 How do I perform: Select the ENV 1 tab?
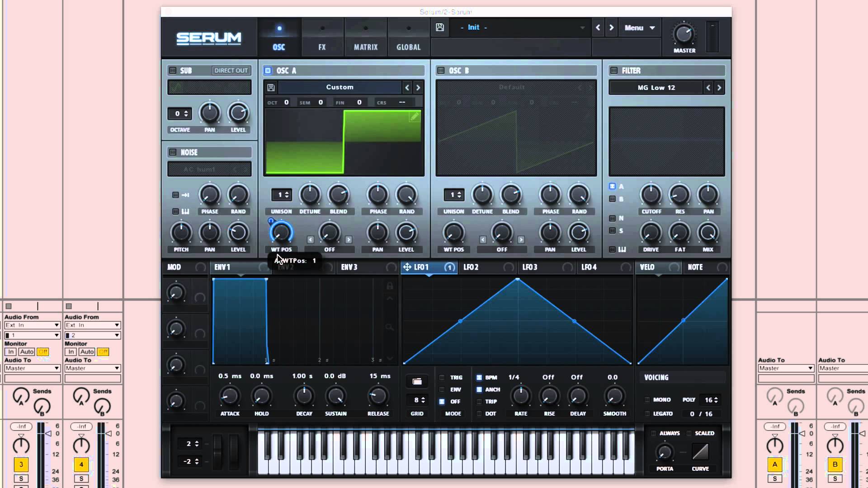pos(241,267)
